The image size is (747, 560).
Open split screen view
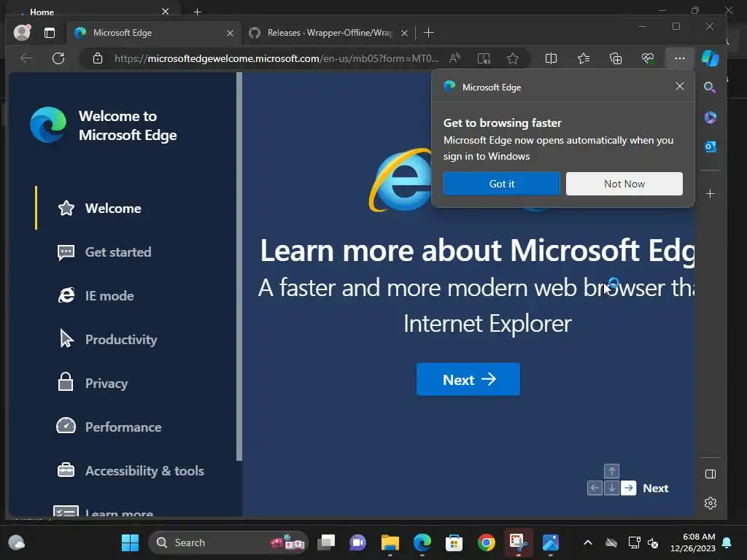551,58
